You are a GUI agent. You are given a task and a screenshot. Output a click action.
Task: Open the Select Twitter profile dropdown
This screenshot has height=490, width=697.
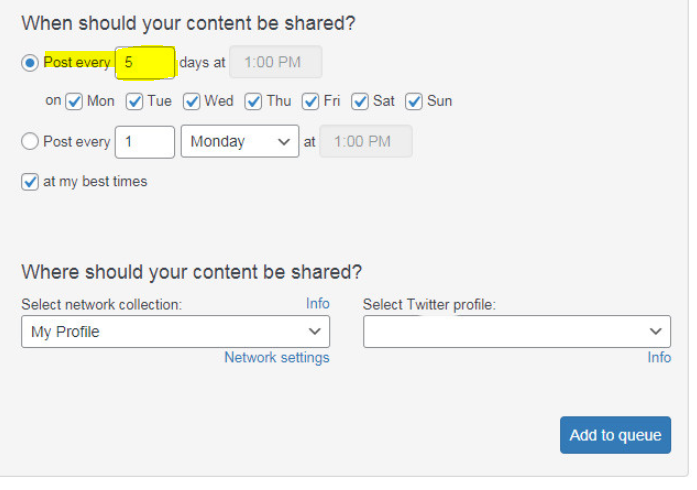pos(516,332)
